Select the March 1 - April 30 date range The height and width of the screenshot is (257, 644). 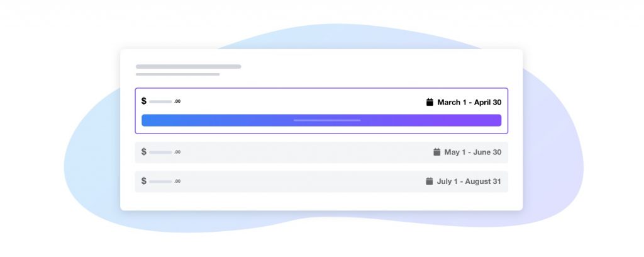click(469, 102)
